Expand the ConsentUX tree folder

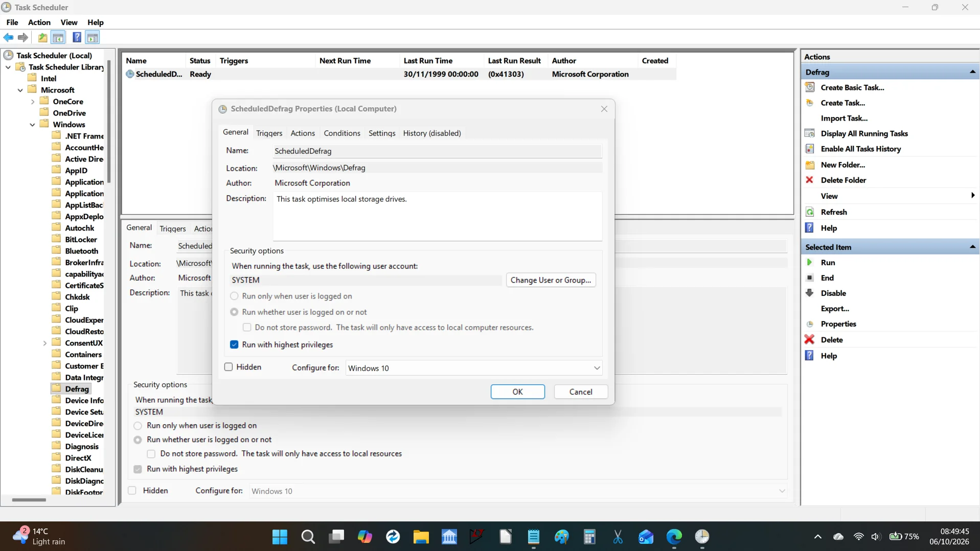coord(45,343)
